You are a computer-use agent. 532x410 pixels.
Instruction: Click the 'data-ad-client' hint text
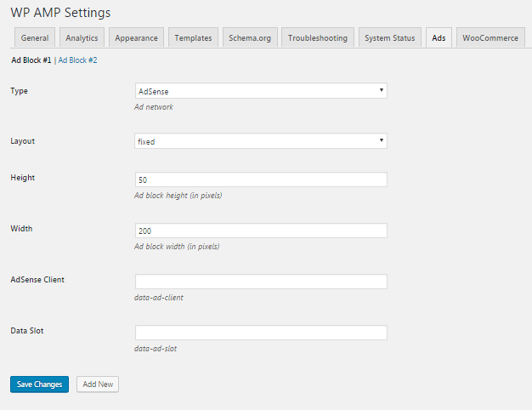(x=159, y=298)
